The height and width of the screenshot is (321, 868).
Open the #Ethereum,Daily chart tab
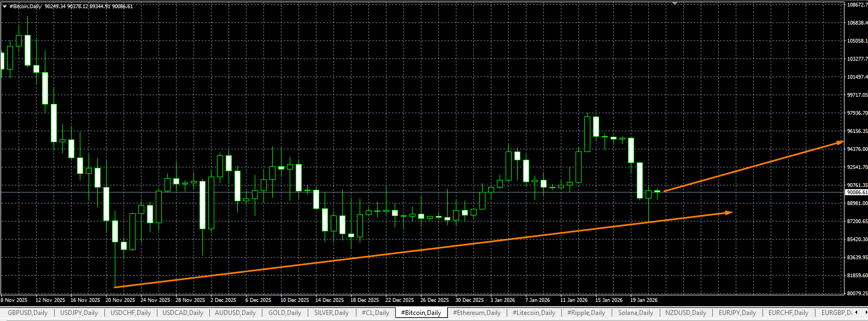[x=477, y=313]
